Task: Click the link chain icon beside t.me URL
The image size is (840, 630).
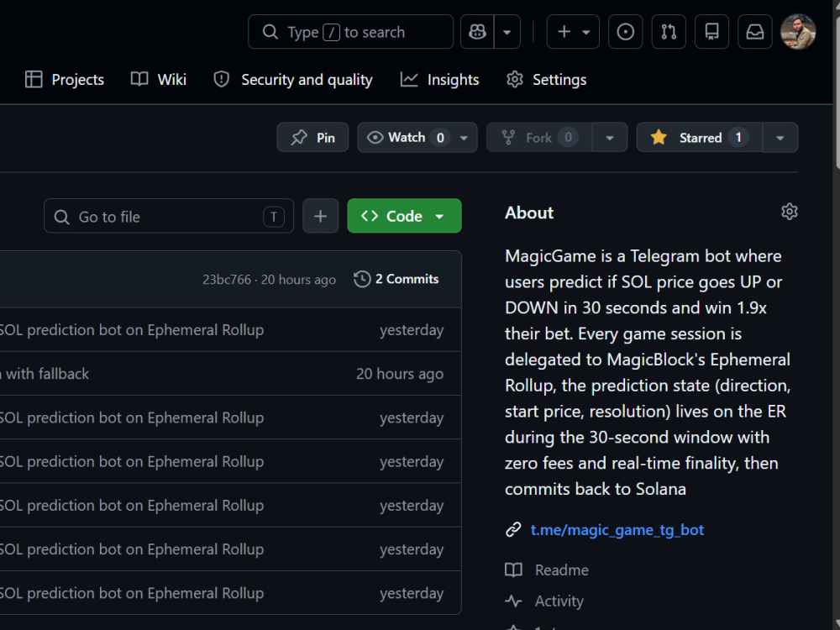Action: 513,530
